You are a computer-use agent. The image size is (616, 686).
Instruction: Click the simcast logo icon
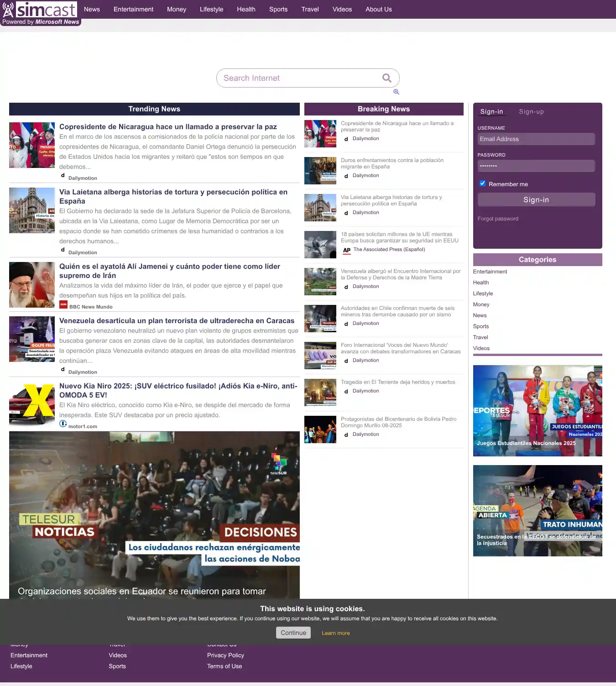[9, 9]
